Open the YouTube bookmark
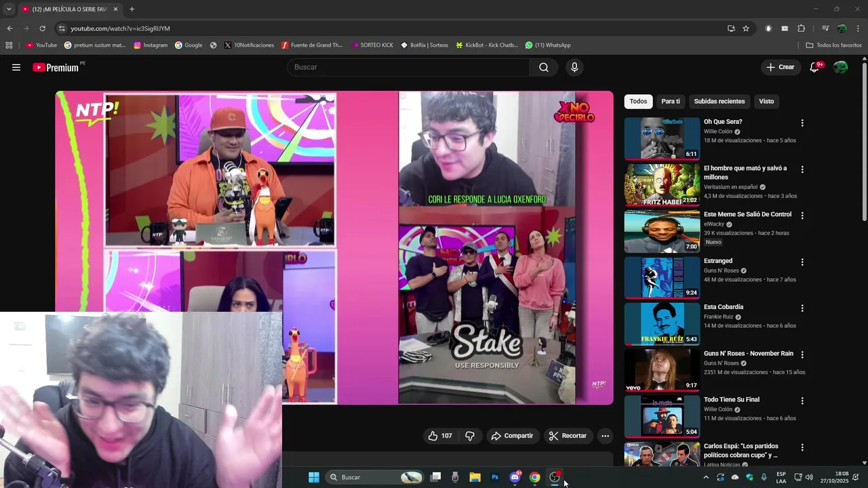Viewport: 868px width, 488px height. tap(41, 45)
